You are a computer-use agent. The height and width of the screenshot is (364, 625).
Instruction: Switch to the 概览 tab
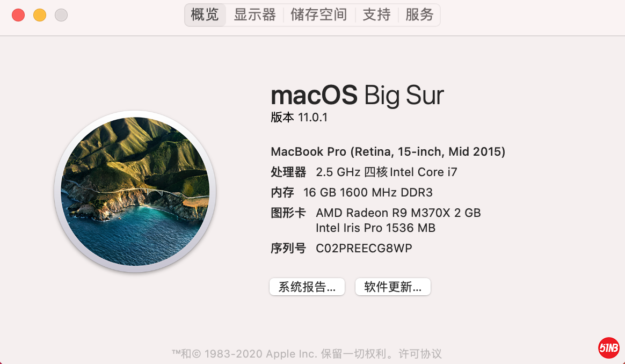tap(205, 15)
